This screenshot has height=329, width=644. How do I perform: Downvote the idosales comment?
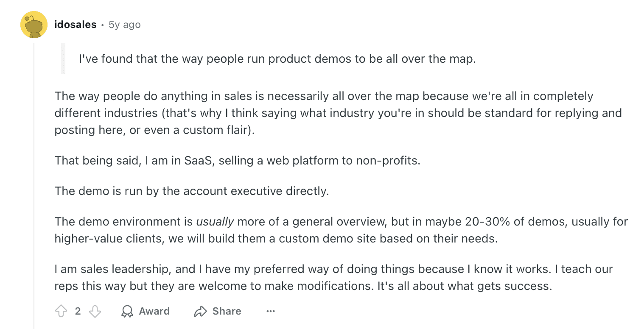click(95, 312)
